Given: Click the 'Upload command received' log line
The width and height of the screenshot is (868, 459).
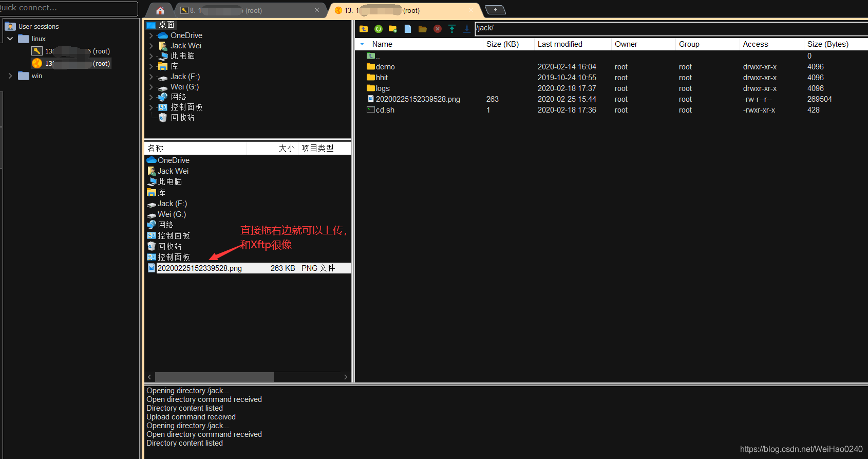Looking at the screenshot, I should pos(191,417).
